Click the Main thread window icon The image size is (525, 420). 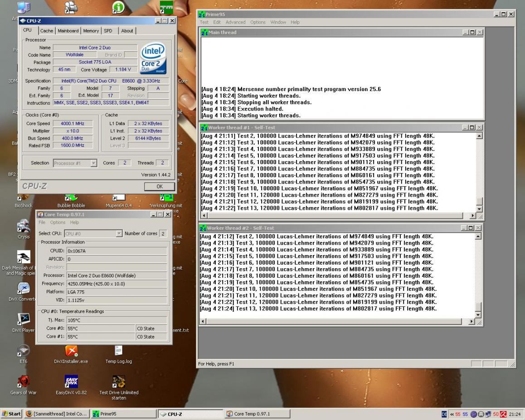click(204, 33)
